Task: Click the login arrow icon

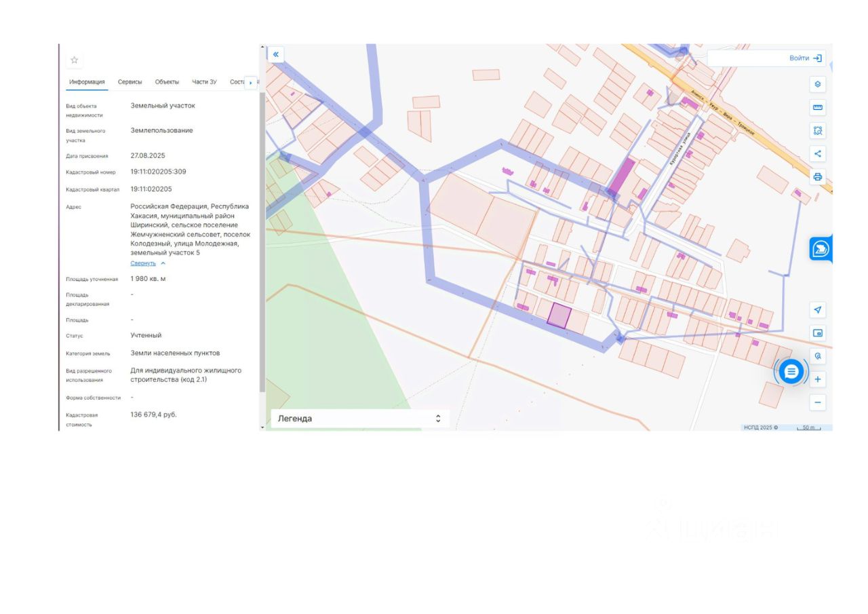Action: [x=818, y=58]
